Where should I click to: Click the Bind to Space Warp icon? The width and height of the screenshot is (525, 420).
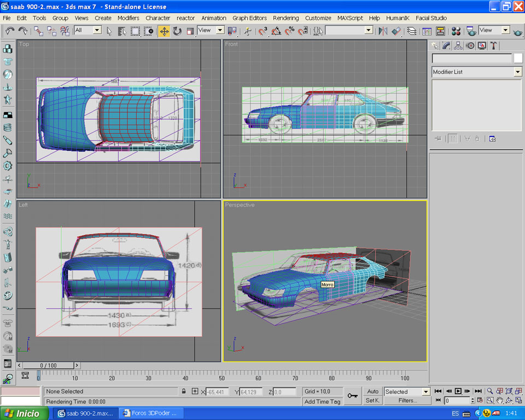click(x=65, y=31)
